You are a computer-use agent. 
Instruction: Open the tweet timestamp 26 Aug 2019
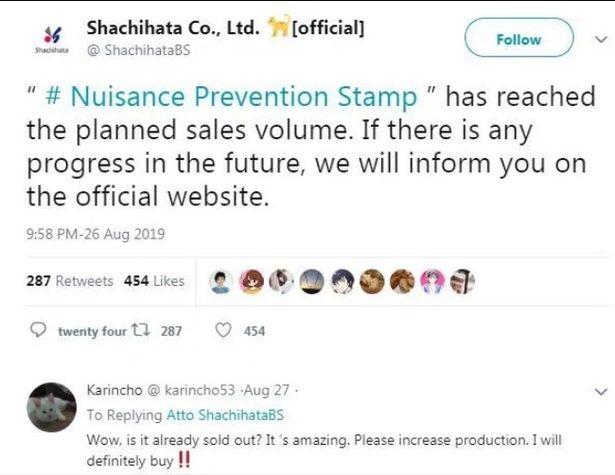point(95,234)
